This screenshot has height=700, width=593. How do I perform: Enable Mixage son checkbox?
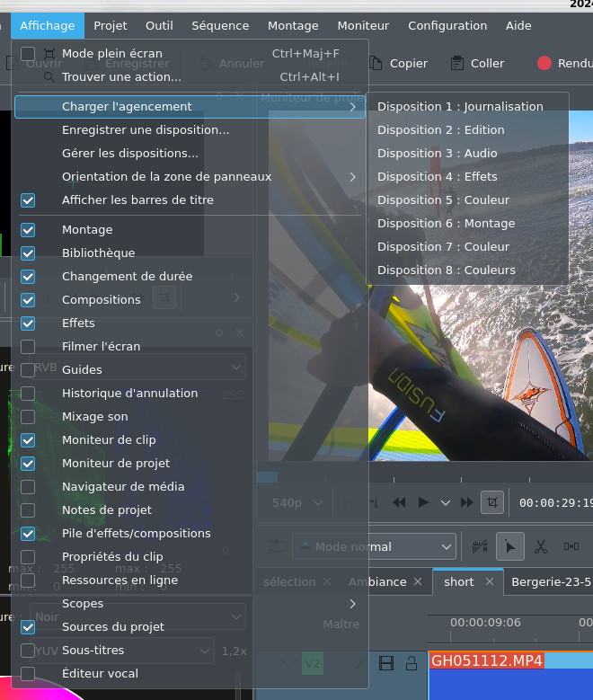28,417
